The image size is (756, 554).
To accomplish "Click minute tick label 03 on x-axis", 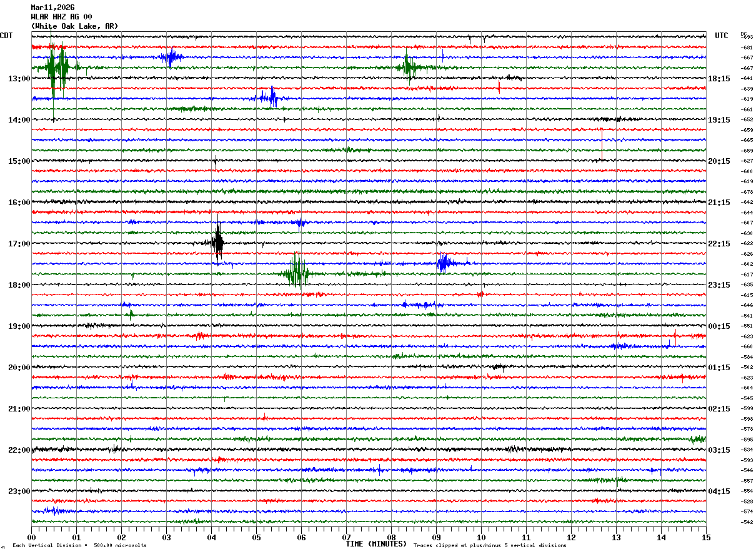I will tap(166, 537).
